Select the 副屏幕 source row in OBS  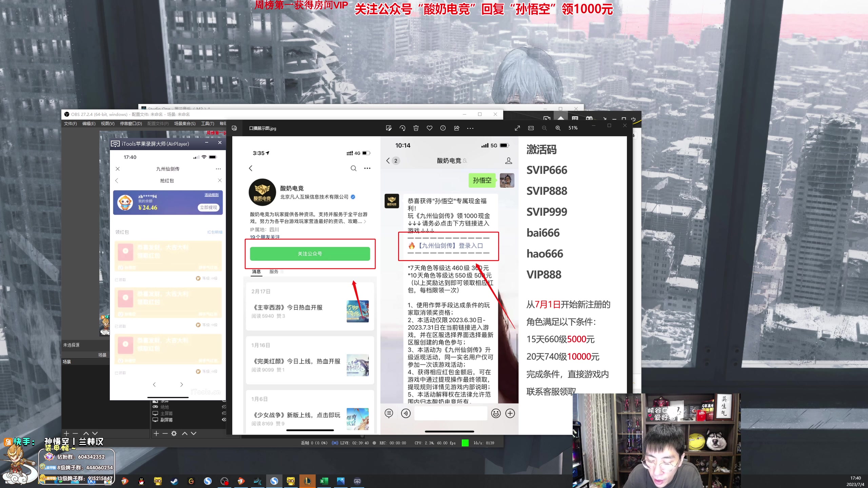coord(189,420)
